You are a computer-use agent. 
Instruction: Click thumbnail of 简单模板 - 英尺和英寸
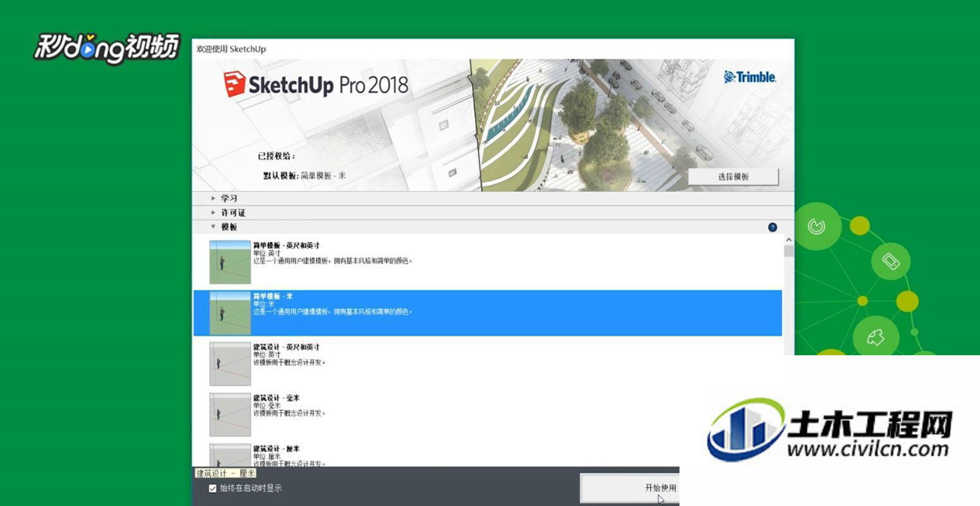(230, 262)
